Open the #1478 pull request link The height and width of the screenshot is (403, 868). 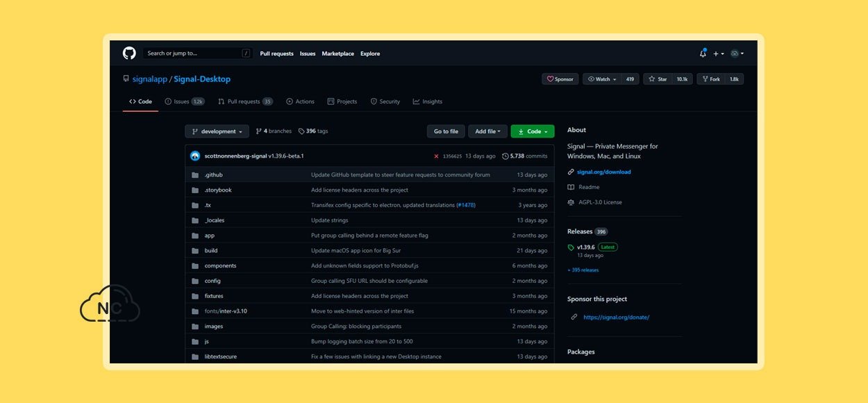tap(466, 205)
